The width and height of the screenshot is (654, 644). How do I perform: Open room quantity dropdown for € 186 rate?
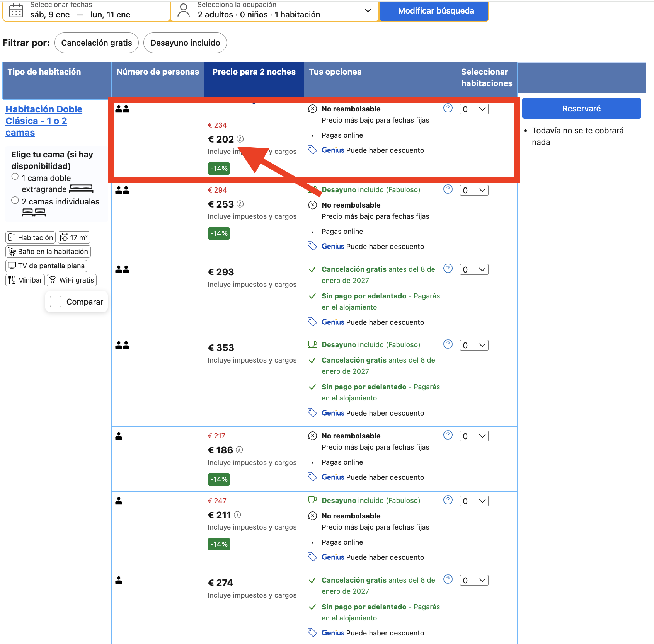[x=474, y=436]
